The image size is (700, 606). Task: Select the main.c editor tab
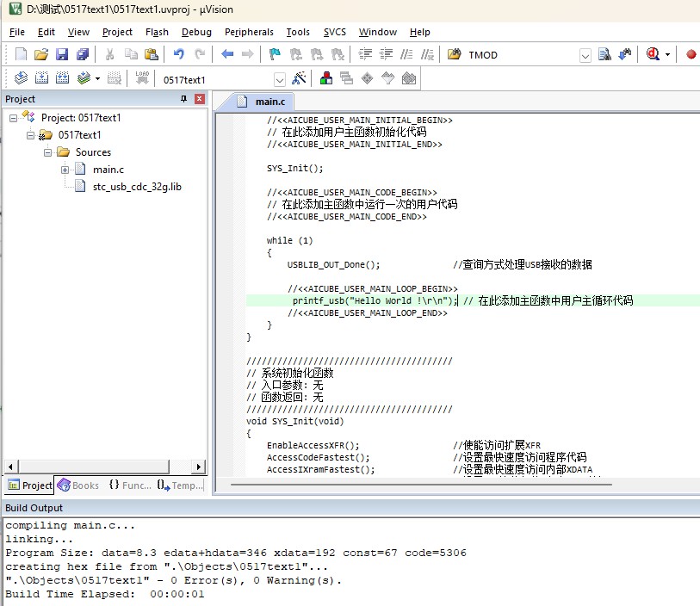pyautogui.click(x=261, y=102)
